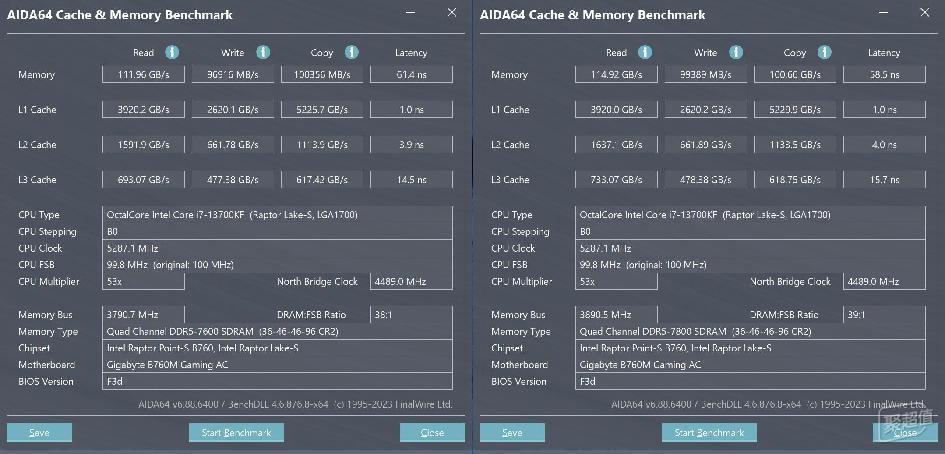The height and width of the screenshot is (454, 945).
Task: Select L1 Cache Read 3920.0 GB/s cell
Action: [616, 110]
